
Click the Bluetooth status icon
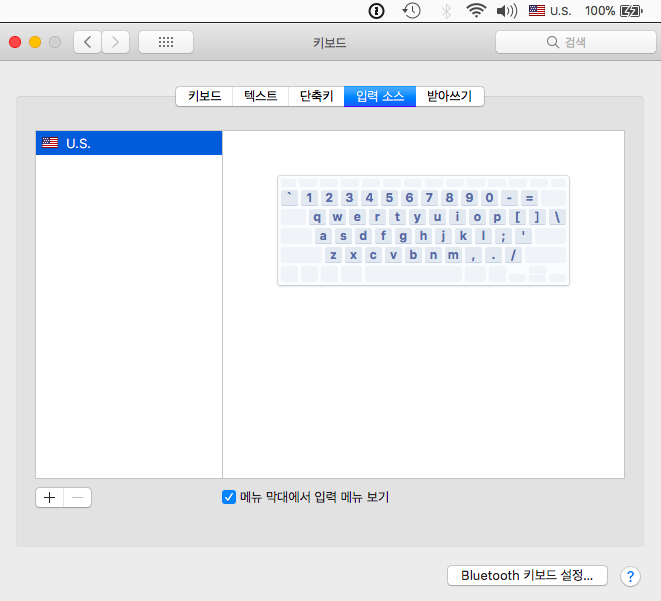pyautogui.click(x=446, y=11)
